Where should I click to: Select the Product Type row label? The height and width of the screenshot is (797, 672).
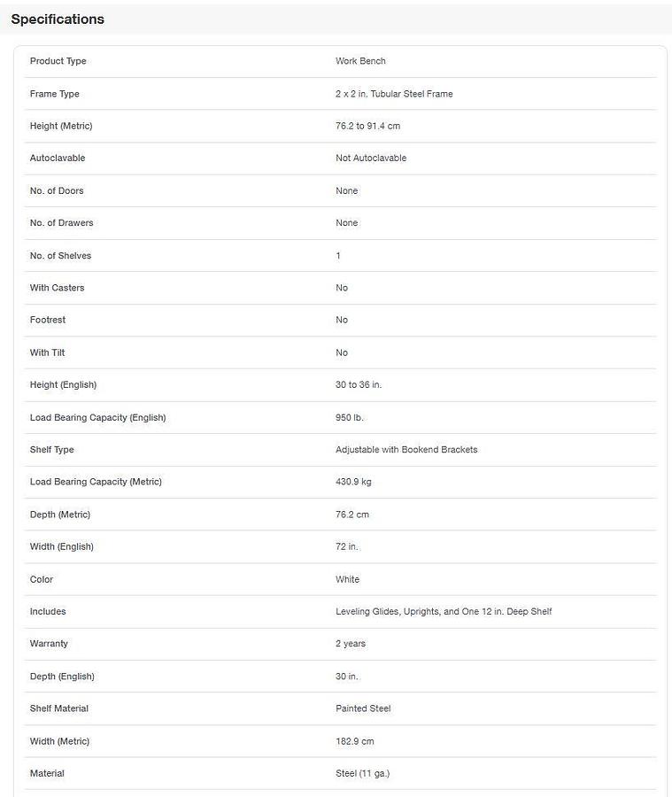(58, 61)
